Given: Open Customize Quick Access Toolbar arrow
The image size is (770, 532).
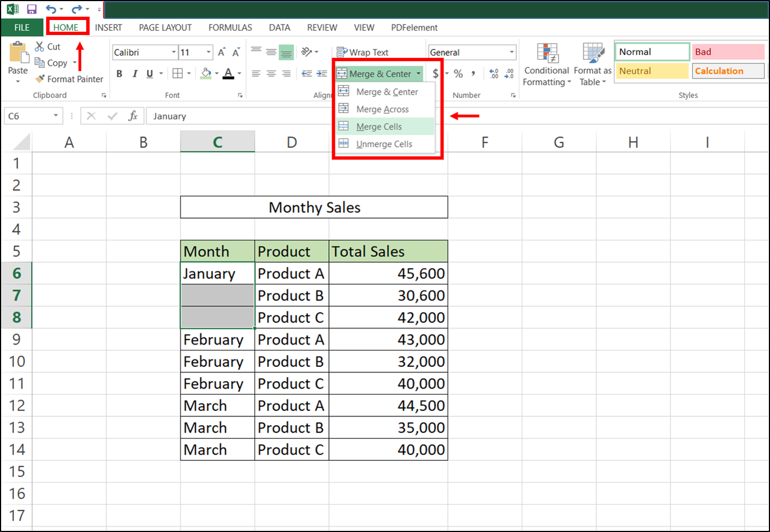Looking at the screenshot, I should point(99,9).
